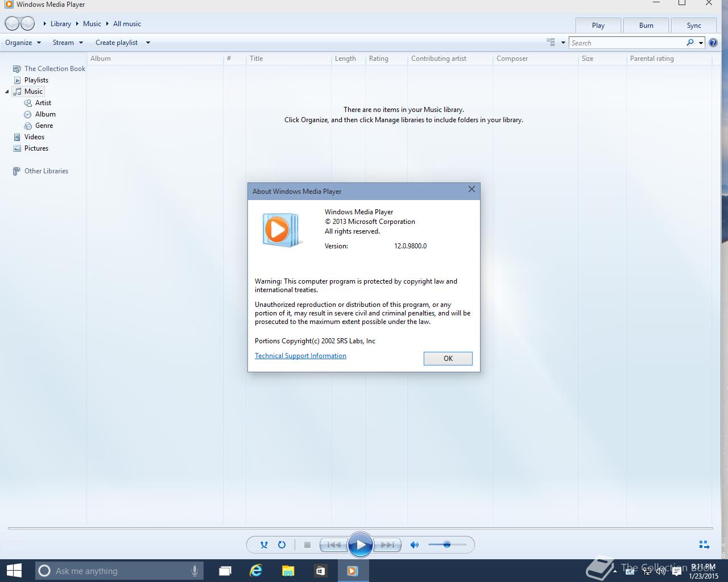Select Videos in the navigation pane
728x582 pixels.
(28, 137)
